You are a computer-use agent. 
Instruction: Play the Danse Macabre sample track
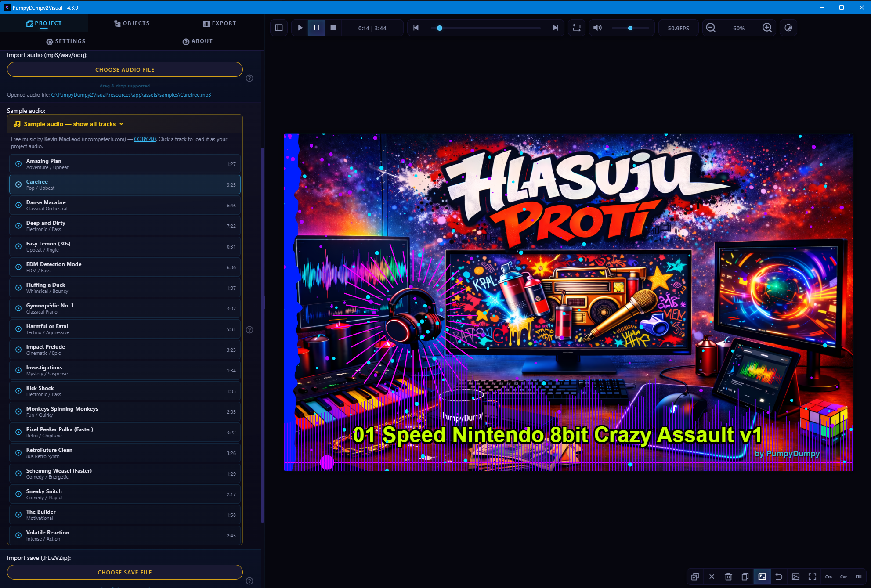tap(18, 205)
